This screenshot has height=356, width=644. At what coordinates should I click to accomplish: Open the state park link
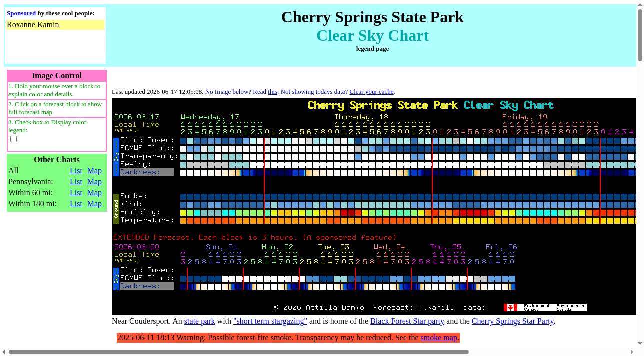point(199,321)
